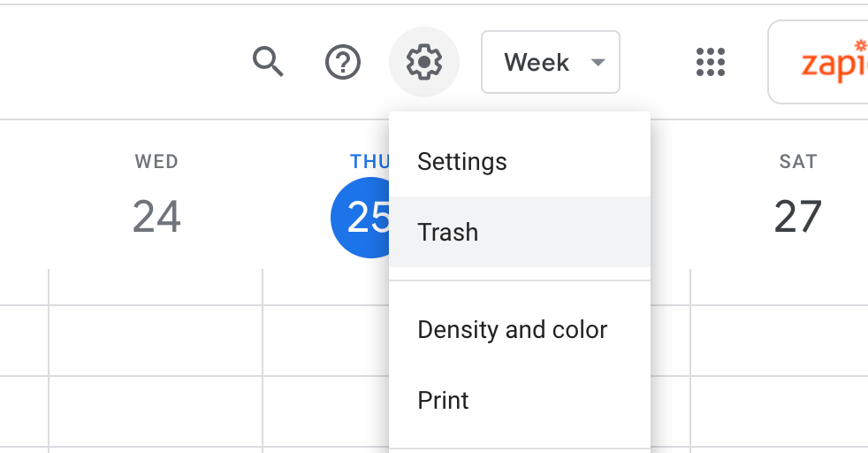This screenshot has width=868, height=453.
Task: Click Saturday's first full time slot
Action: pyautogui.click(x=779, y=341)
